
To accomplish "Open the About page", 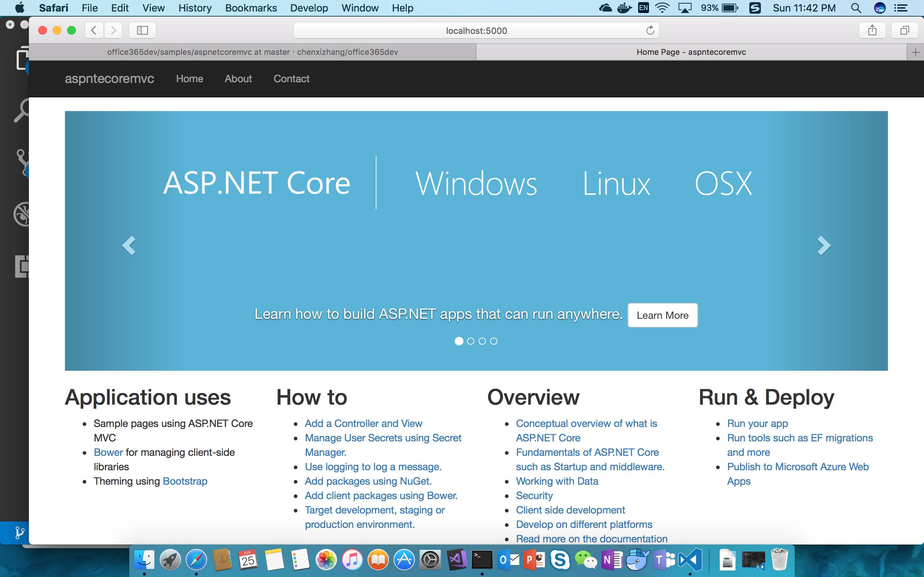I will 238,79.
